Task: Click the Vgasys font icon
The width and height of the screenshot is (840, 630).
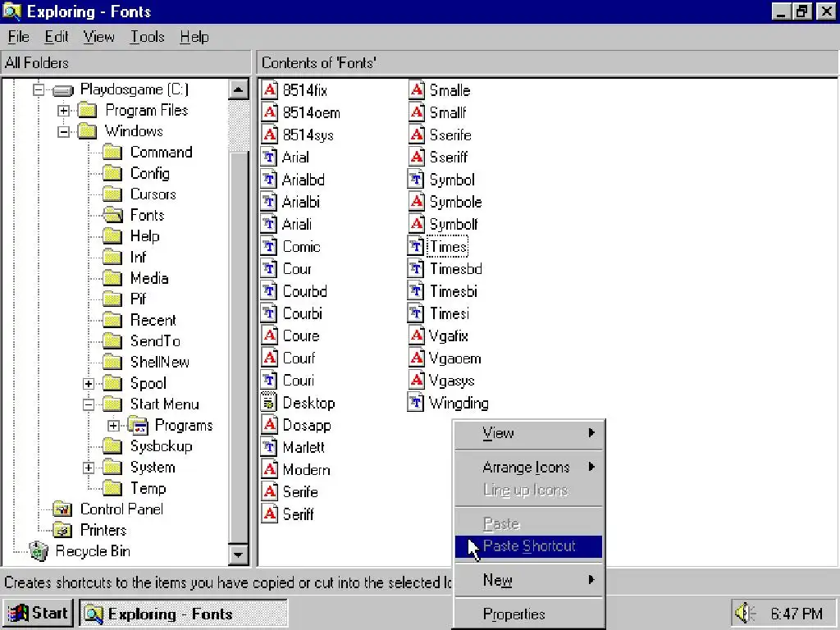Action: click(x=416, y=380)
